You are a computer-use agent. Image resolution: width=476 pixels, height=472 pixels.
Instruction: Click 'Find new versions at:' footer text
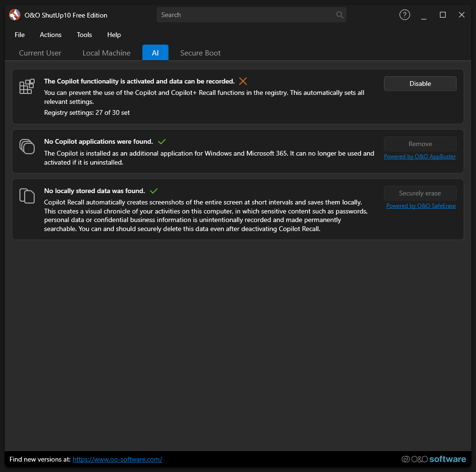tap(40, 459)
